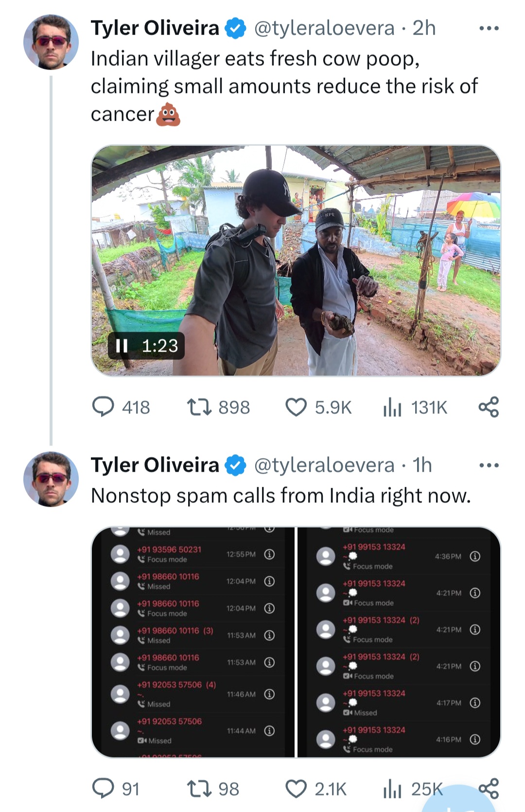Open more options on first tweet
Viewport: 525px width, 812px height.
(489, 28)
